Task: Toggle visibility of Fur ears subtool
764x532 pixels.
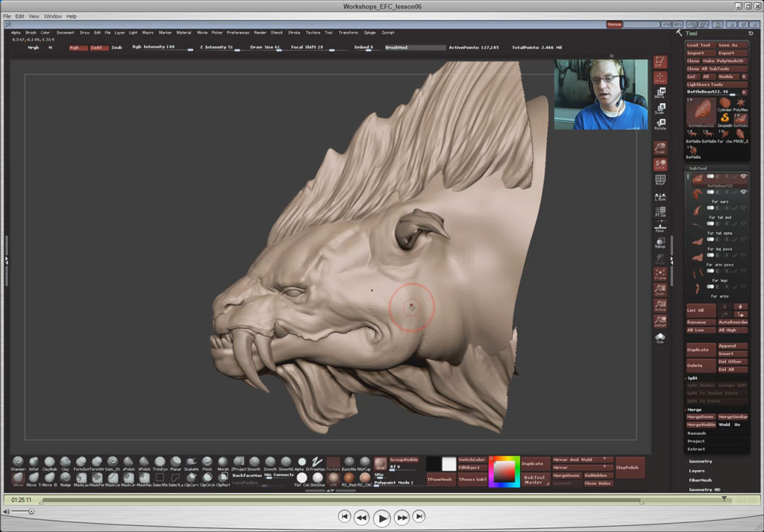Action: point(744,192)
